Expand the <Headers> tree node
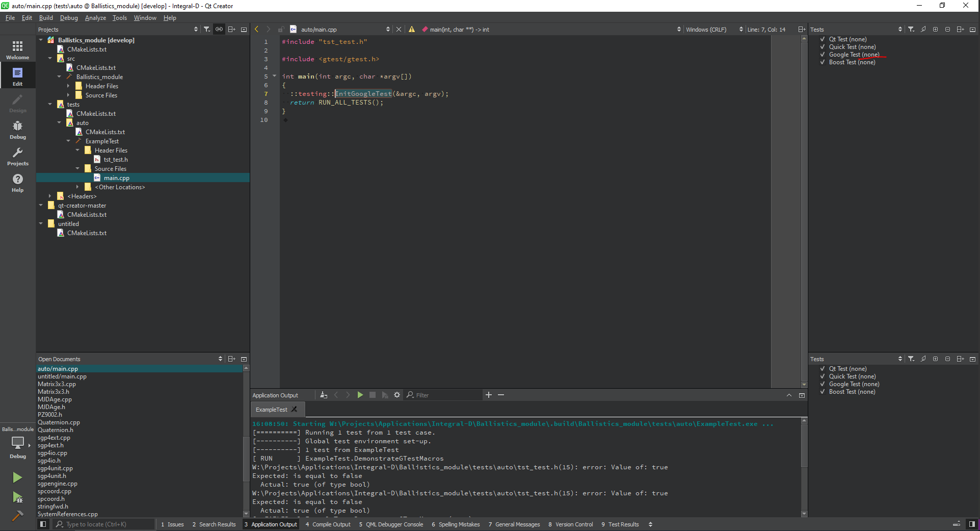The width and height of the screenshot is (980, 531). [x=50, y=196]
